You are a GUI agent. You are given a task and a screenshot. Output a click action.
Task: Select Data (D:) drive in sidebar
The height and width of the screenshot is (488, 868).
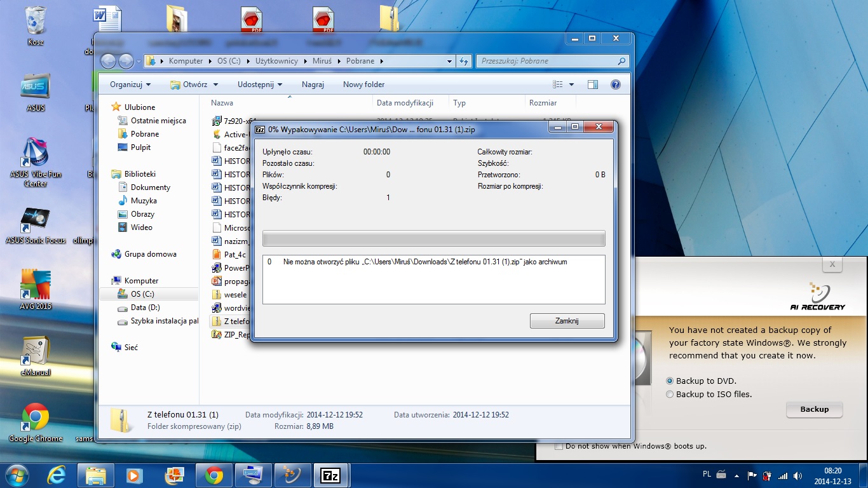point(145,308)
